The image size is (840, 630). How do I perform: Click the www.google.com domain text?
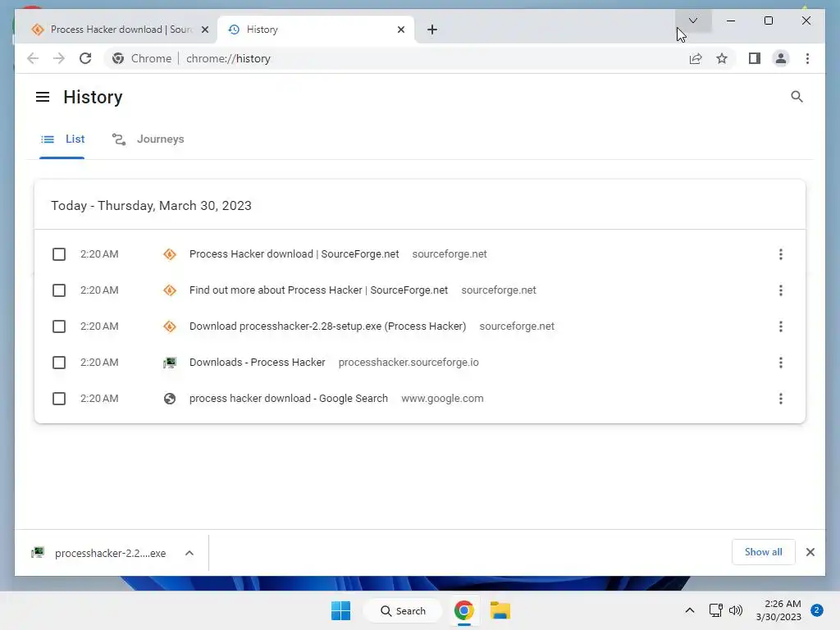tap(442, 399)
